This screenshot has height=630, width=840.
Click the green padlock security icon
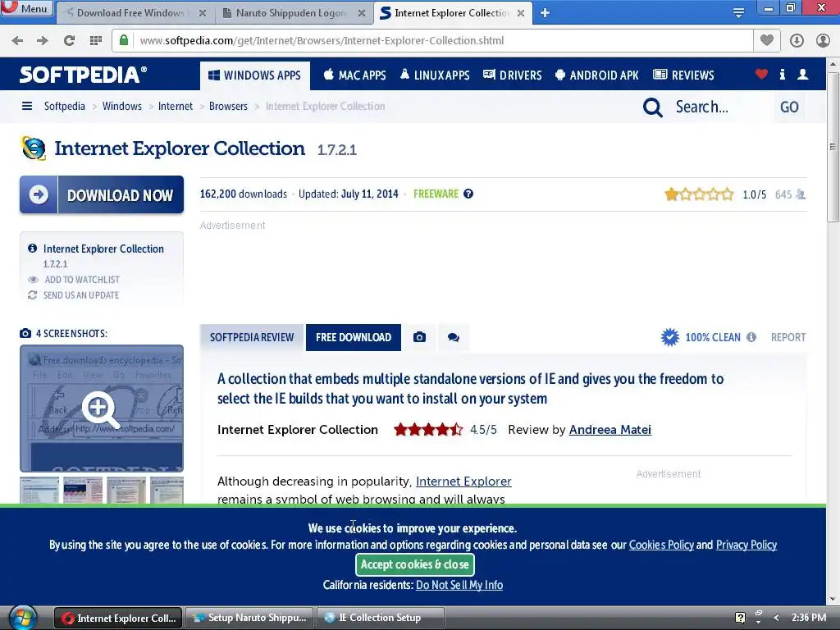pos(124,40)
